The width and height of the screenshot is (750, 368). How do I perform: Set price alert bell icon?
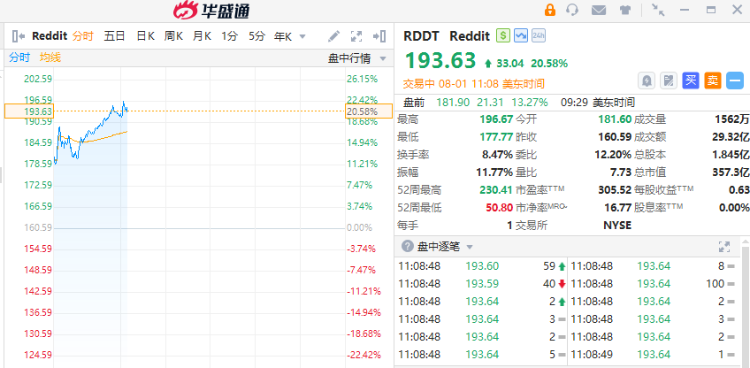point(647,81)
